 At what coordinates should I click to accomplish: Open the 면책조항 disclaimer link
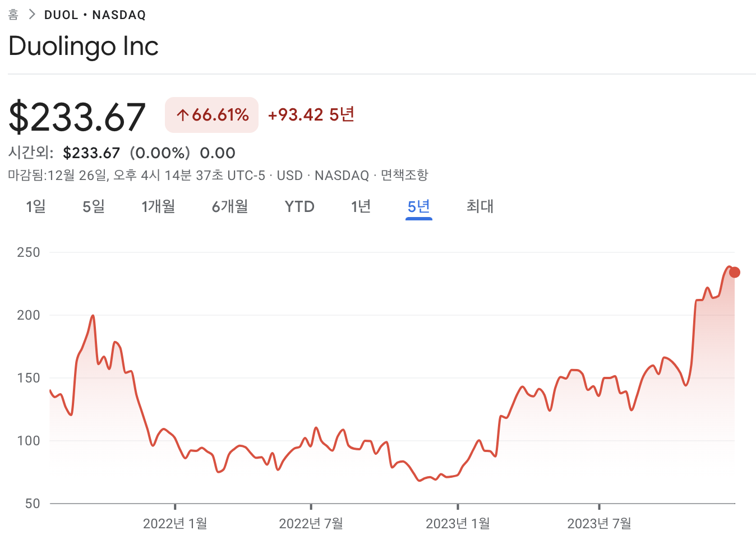[x=404, y=175]
